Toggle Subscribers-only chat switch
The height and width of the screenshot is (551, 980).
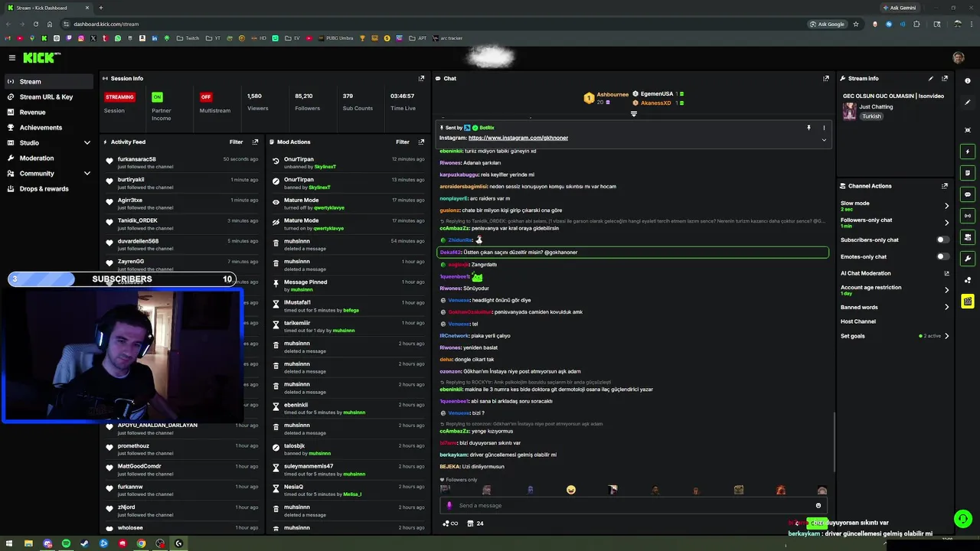tap(943, 240)
